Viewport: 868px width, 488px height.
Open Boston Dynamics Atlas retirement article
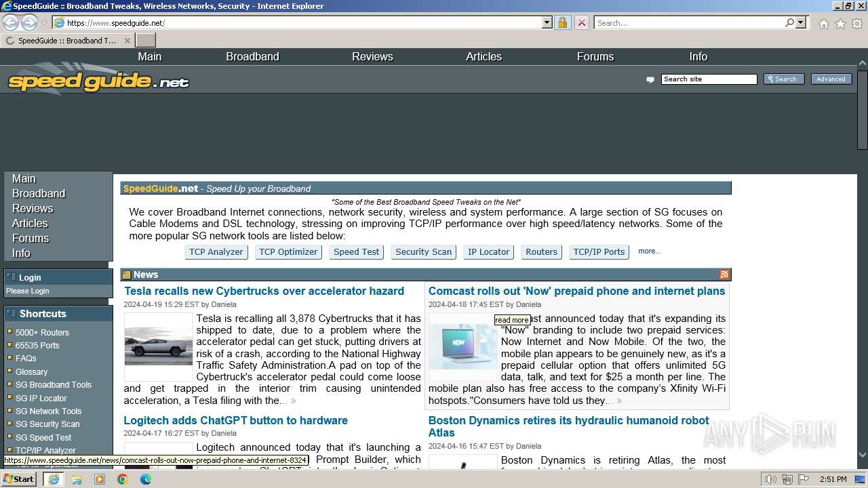click(x=568, y=426)
